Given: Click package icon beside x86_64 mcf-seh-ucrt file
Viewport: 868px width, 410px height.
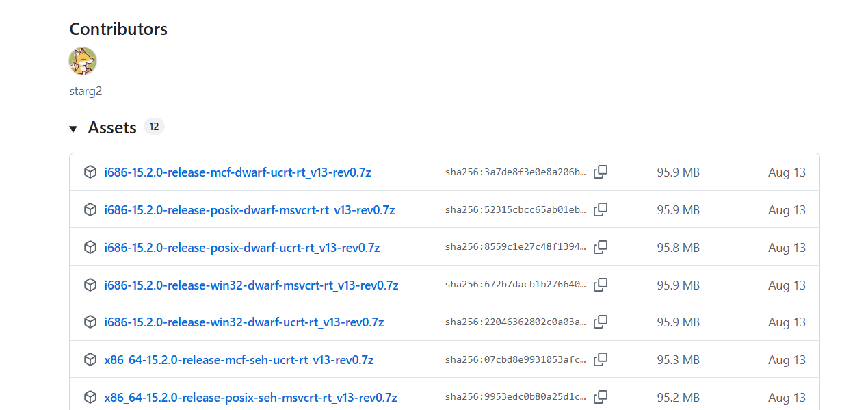Looking at the screenshot, I should pos(90,359).
